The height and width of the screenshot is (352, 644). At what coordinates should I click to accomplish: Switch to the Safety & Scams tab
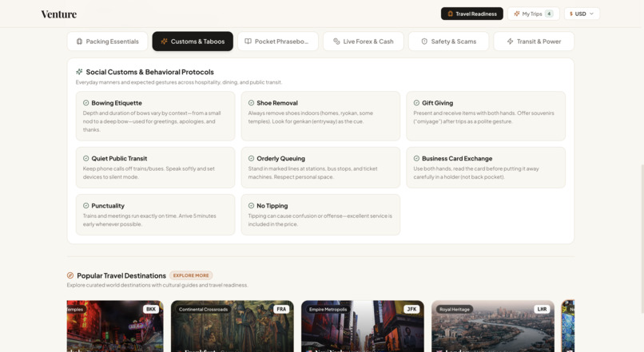[x=448, y=42]
